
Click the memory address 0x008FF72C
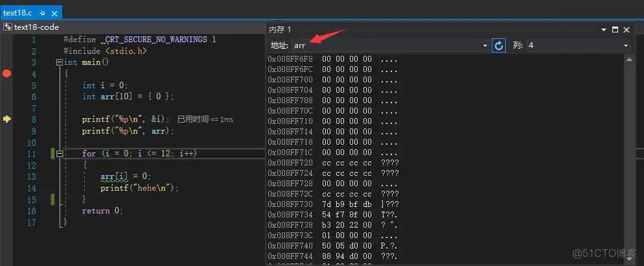(x=290, y=193)
